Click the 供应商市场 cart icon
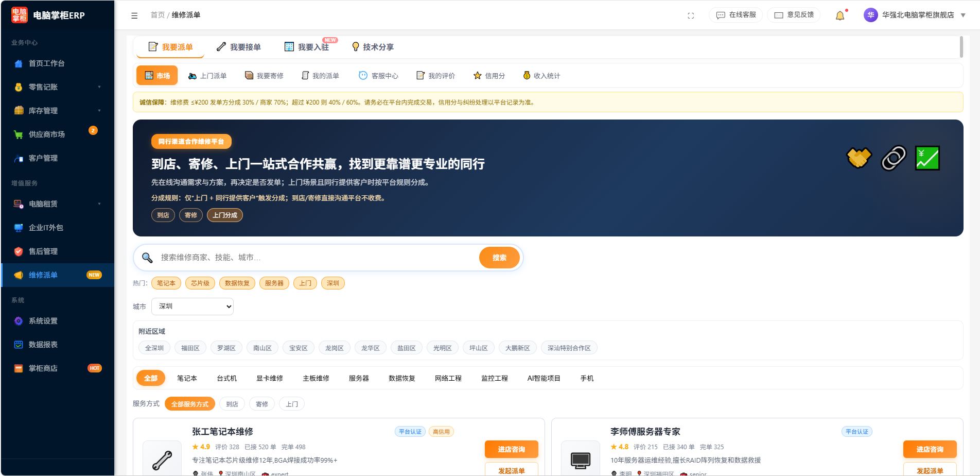 point(19,134)
